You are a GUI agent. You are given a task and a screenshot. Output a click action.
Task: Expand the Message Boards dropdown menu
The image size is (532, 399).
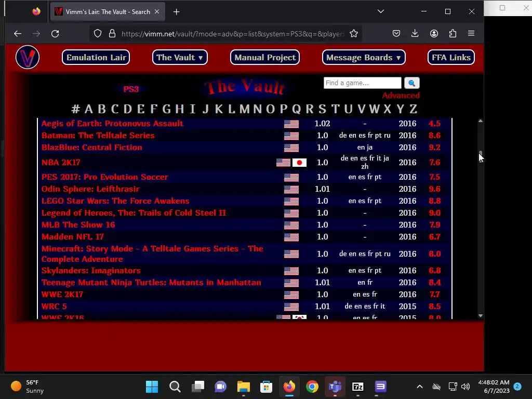click(364, 57)
